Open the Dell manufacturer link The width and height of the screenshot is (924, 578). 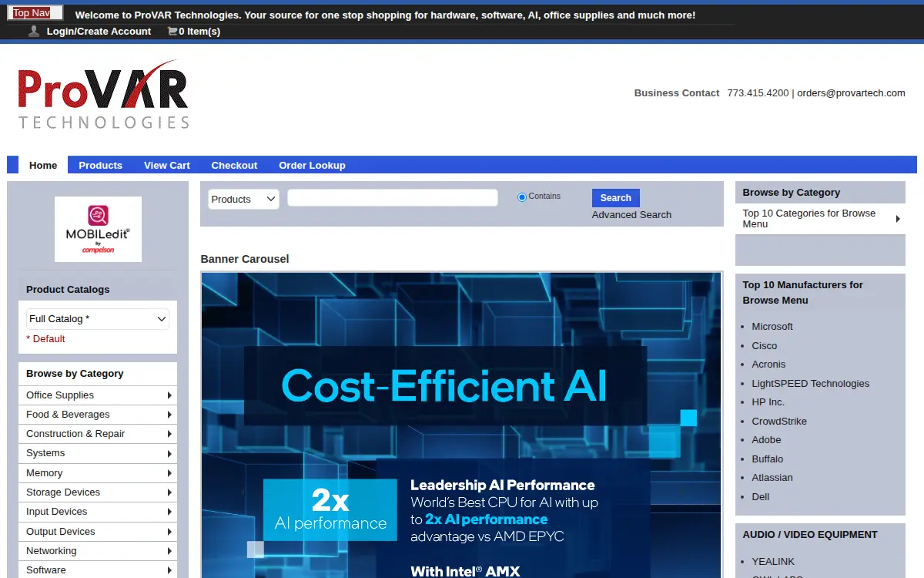point(761,497)
